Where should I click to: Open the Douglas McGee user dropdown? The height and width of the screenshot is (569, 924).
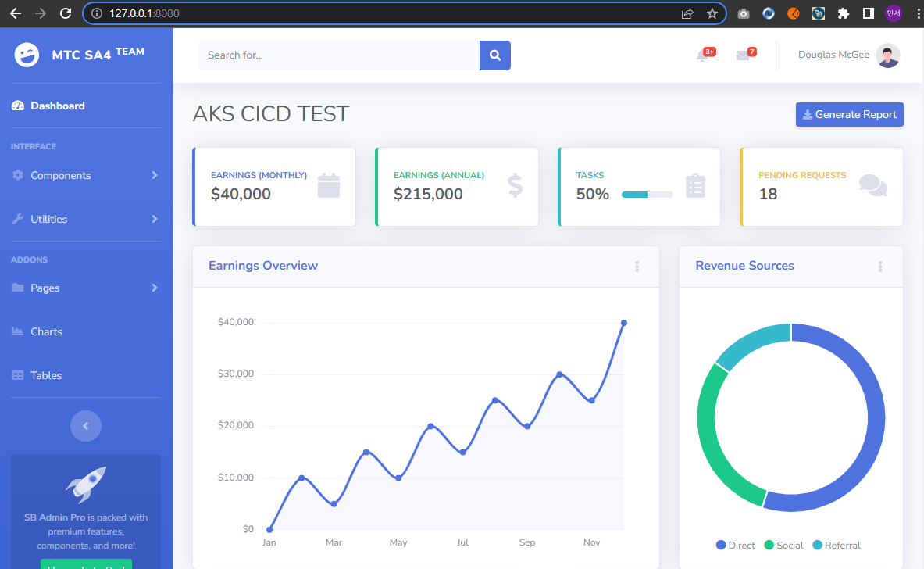pyautogui.click(x=848, y=55)
